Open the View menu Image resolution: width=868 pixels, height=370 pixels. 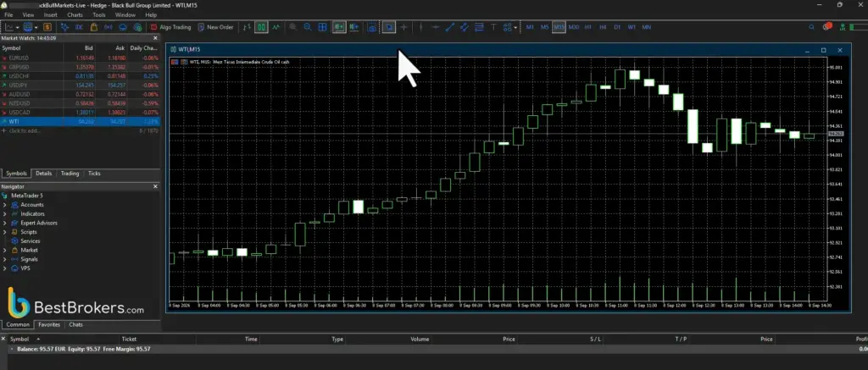click(28, 15)
